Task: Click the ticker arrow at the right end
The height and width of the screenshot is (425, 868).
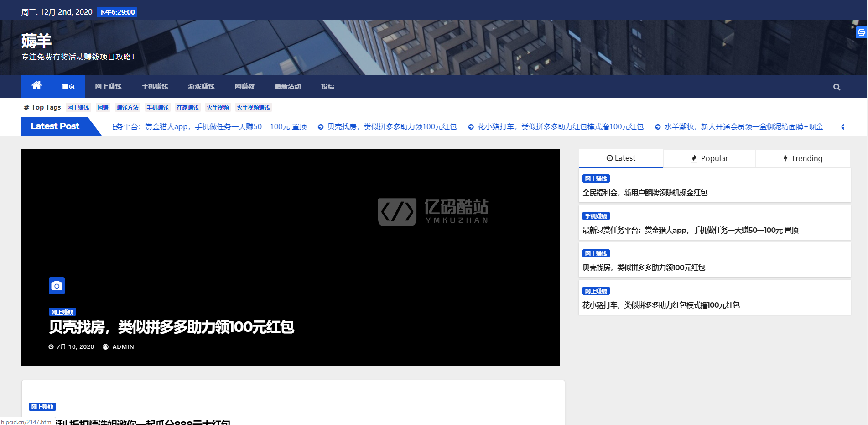Action: coord(842,127)
